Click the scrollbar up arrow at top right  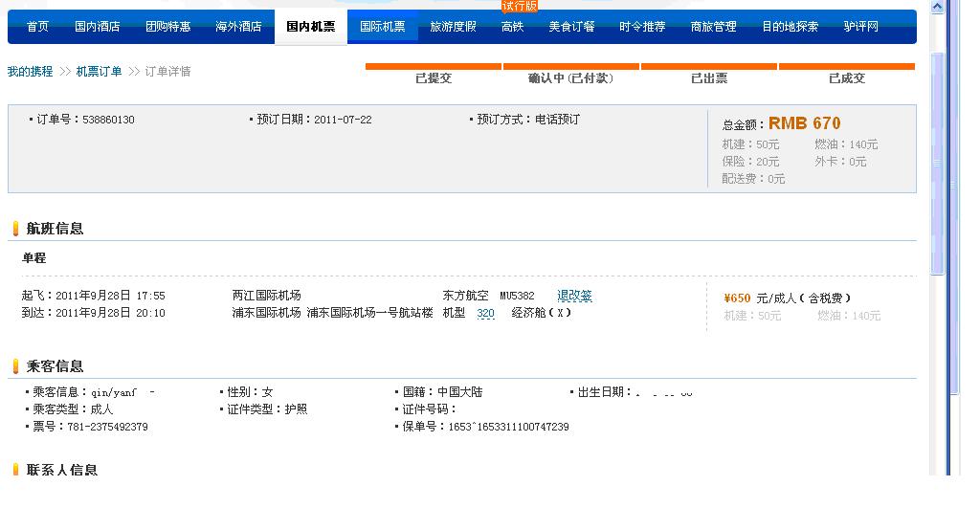[x=938, y=9]
